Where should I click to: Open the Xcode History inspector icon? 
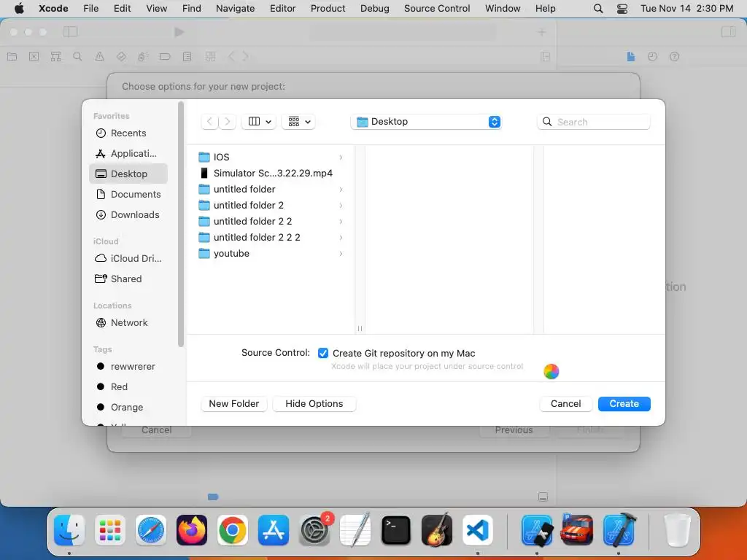point(653,57)
